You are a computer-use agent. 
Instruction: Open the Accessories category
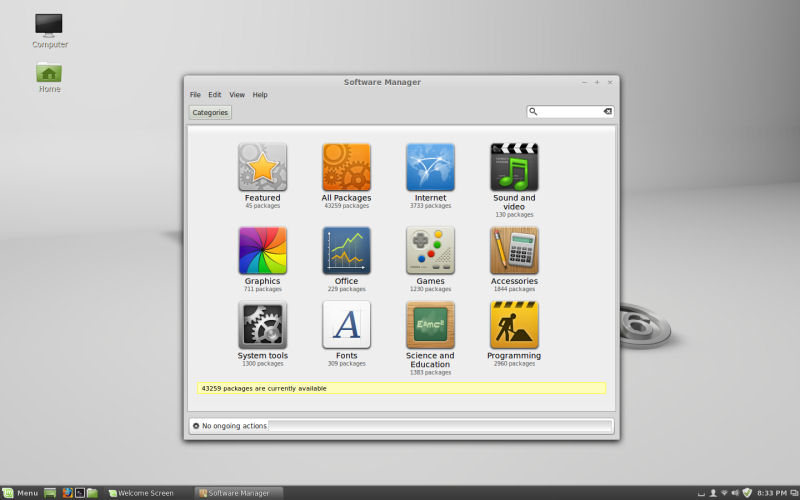click(514, 251)
